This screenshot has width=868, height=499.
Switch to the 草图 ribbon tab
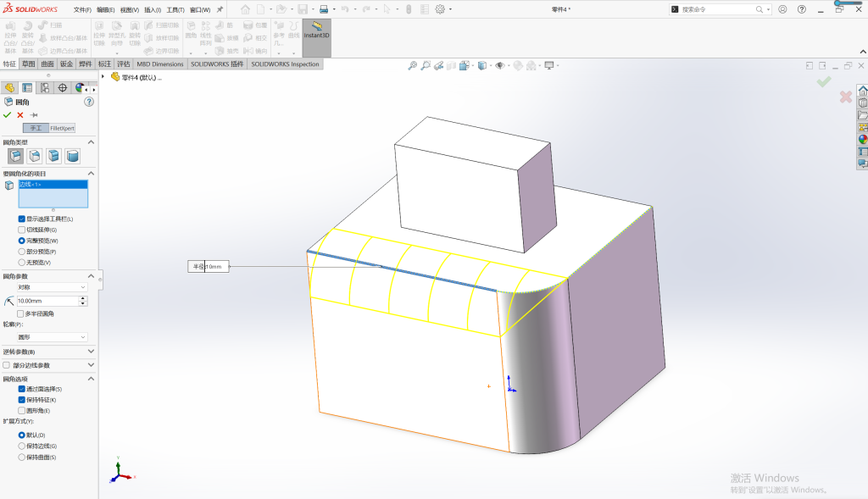click(28, 64)
